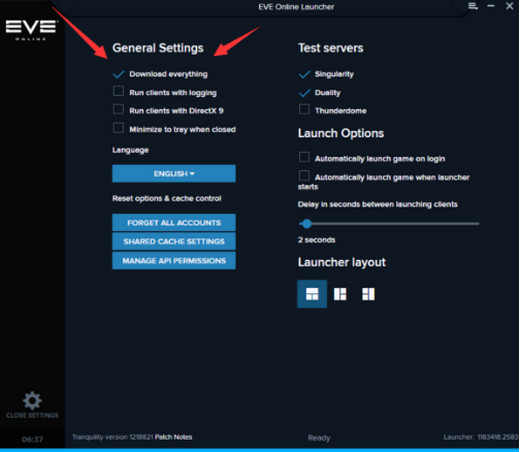
Task: Click the Ready status text
Action: 319,438
